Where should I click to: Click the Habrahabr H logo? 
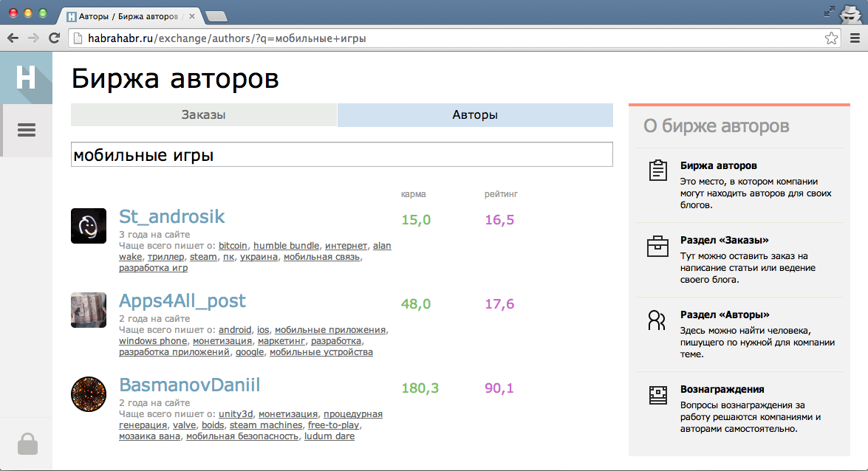tap(26, 78)
